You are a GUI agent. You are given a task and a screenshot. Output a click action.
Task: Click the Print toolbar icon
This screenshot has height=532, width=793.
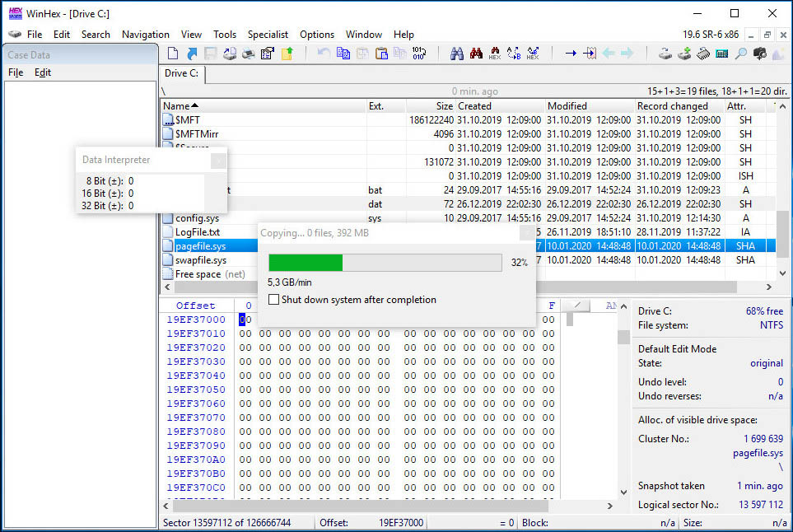[249, 53]
